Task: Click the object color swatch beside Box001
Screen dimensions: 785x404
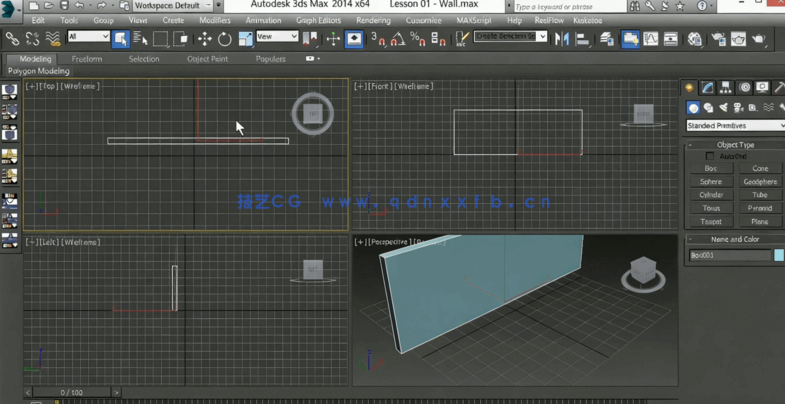Action: (x=779, y=255)
